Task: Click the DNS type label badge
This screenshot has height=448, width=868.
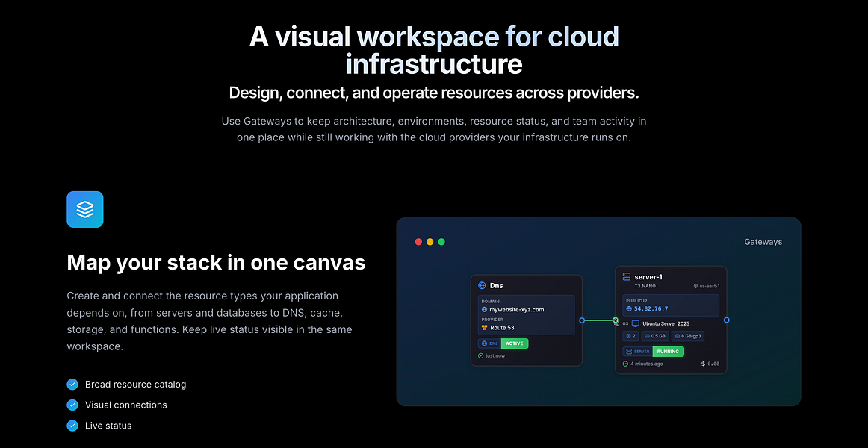Action: pyautogui.click(x=490, y=343)
